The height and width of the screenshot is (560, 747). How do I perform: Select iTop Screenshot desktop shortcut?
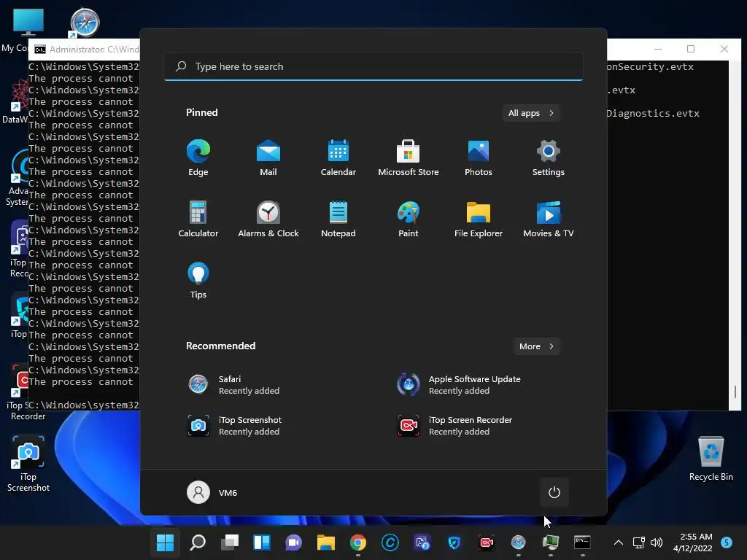pos(28,464)
